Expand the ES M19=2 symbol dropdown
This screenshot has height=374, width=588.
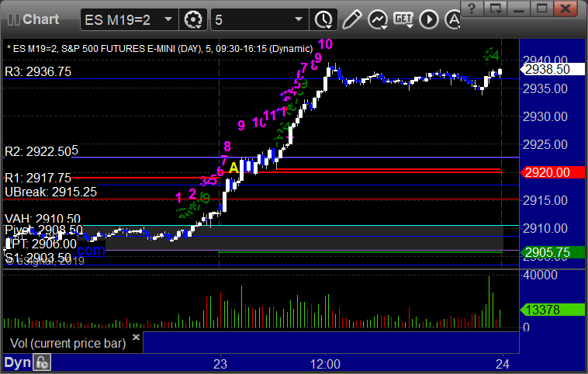[168, 18]
